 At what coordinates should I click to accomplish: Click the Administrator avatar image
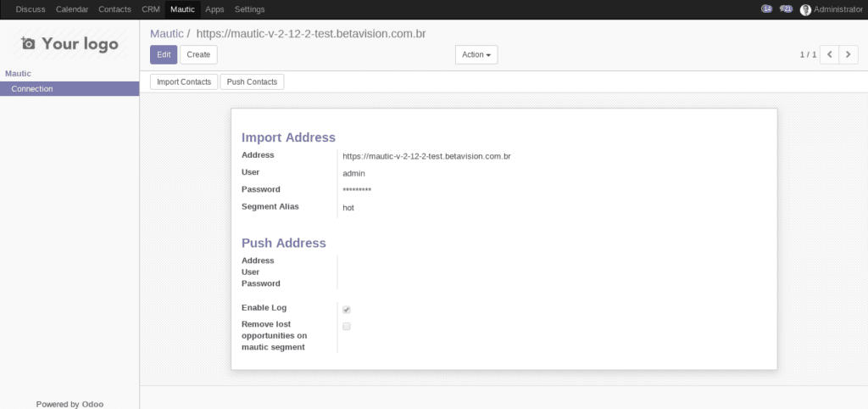click(805, 10)
